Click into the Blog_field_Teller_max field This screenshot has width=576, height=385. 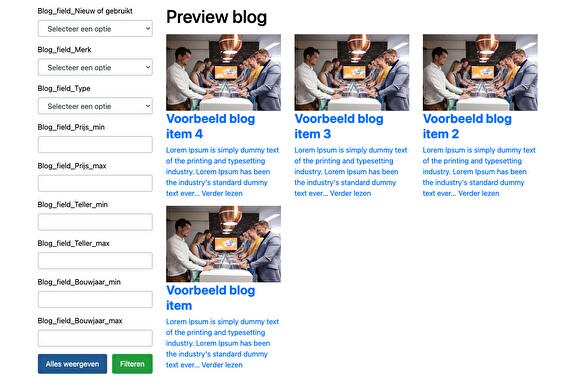coord(95,261)
